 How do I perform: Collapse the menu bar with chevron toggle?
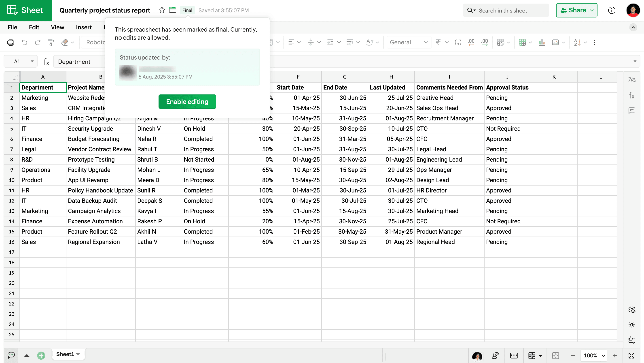coord(633,27)
